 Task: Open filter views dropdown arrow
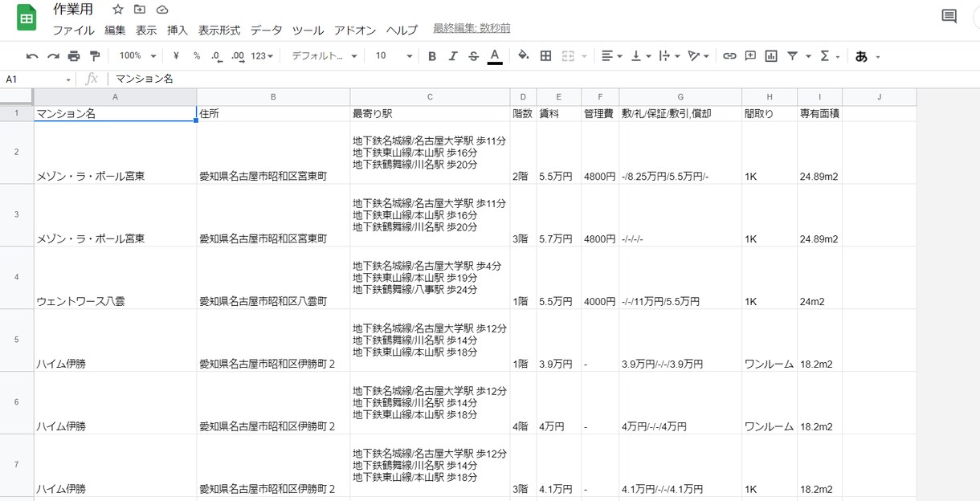(x=808, y=56)
